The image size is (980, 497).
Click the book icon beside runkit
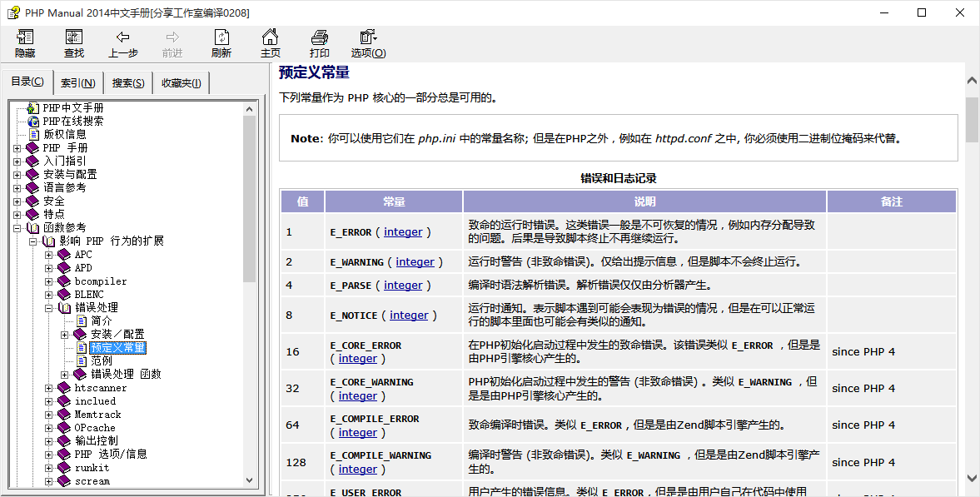[x=64, y=468]
